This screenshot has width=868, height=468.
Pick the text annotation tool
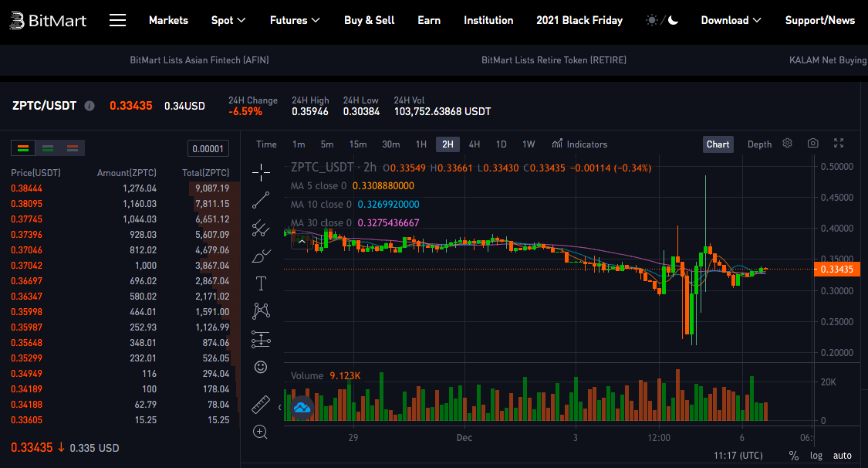[261, 283]
